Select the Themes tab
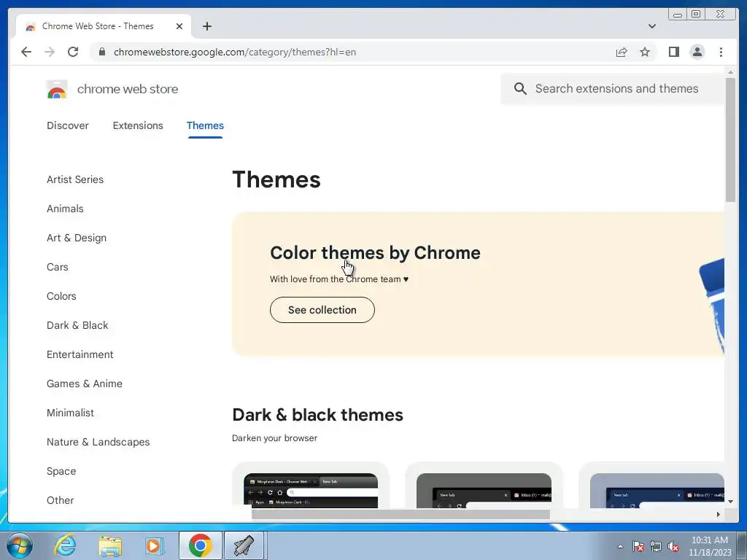 click(205, 125)
